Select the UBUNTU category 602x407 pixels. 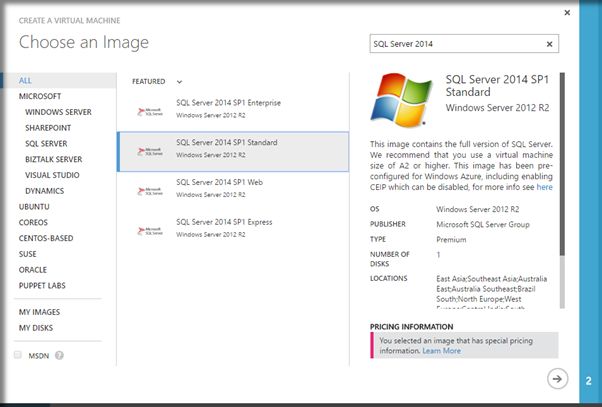[33, 206]
